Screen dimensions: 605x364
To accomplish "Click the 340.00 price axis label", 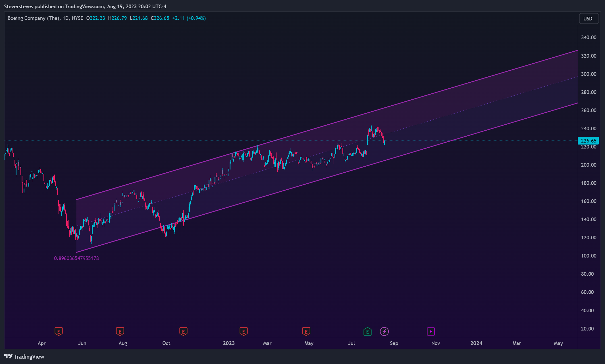I will (589, 37).
